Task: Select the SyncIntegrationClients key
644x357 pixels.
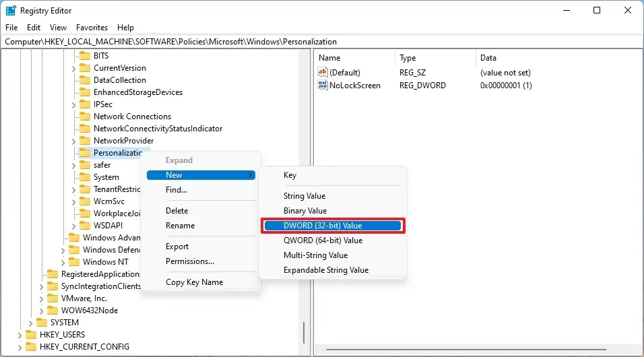Action: click(x=101, y=286)
